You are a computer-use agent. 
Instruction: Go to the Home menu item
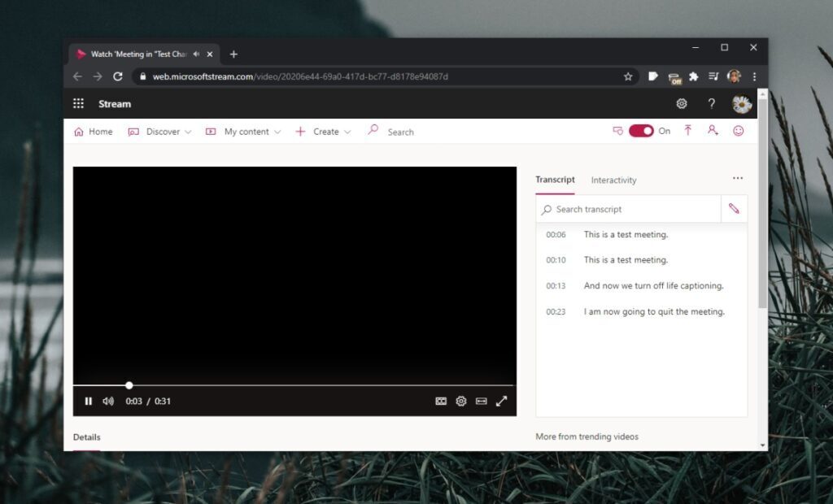[x=93, y=132]
